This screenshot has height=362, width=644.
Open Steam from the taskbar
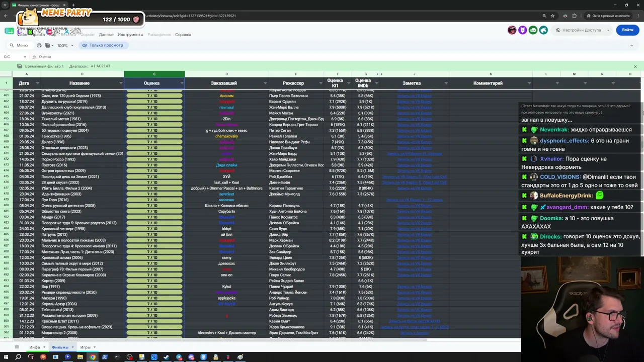pos(167,357)
